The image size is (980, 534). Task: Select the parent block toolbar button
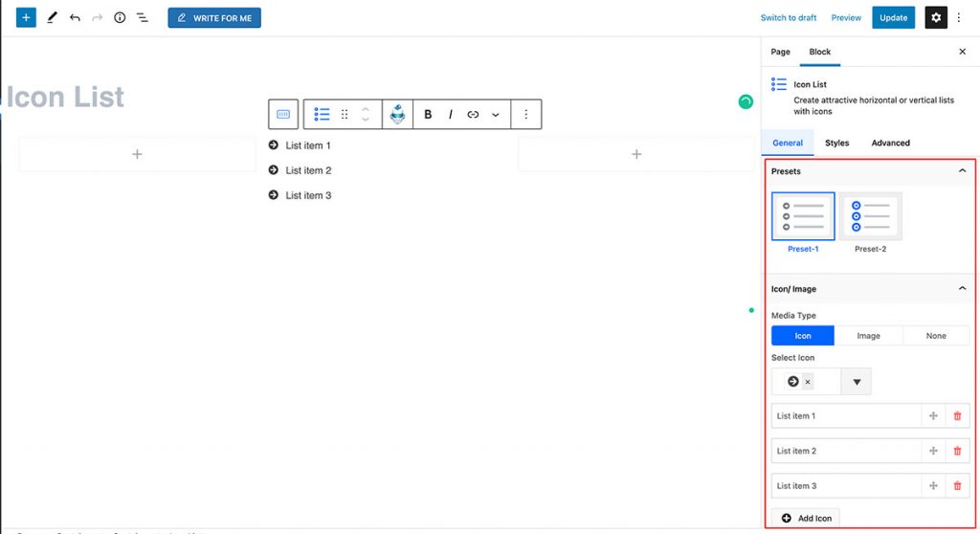point(283,114)
